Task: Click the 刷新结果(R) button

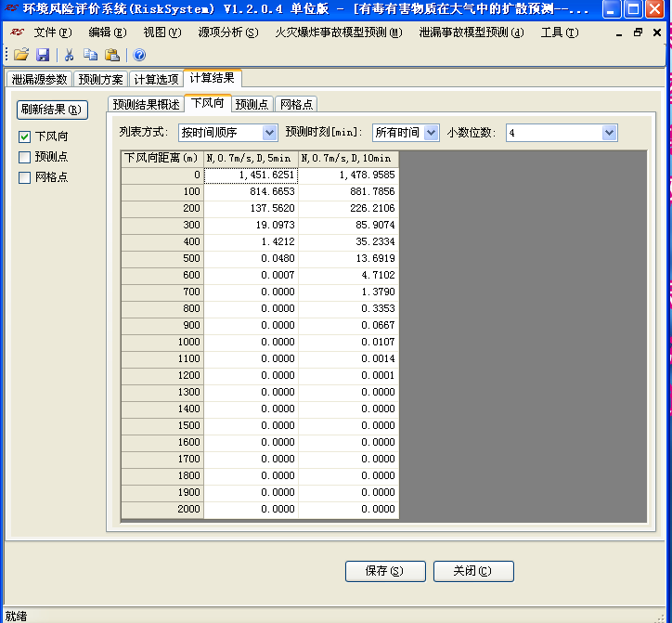Action: [52, 110]
